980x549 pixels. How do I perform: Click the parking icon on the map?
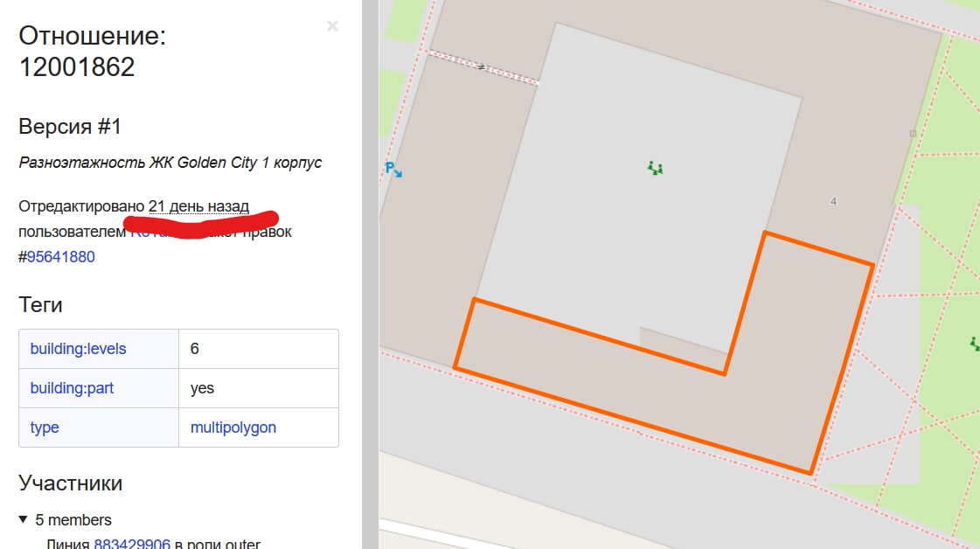[x=393, y=169]
